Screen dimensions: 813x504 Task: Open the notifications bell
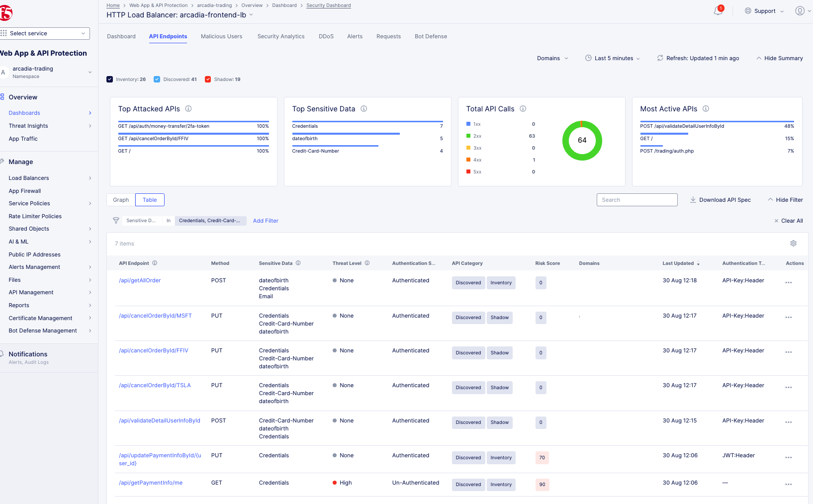(x=718, y=10)
